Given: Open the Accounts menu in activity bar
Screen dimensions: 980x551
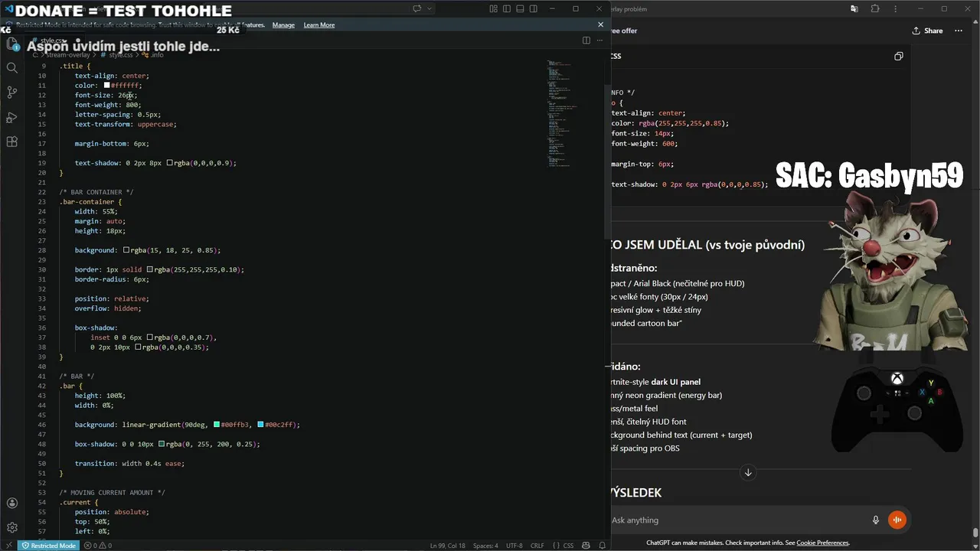Looking at the screenshot, I should coord(11,503).
